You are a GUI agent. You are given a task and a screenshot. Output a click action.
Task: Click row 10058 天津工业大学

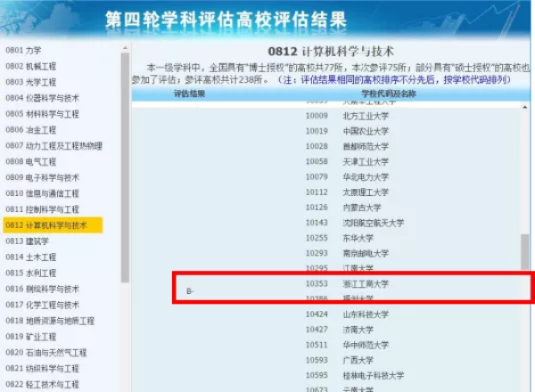pyautogui.click(x=347, y=161)
